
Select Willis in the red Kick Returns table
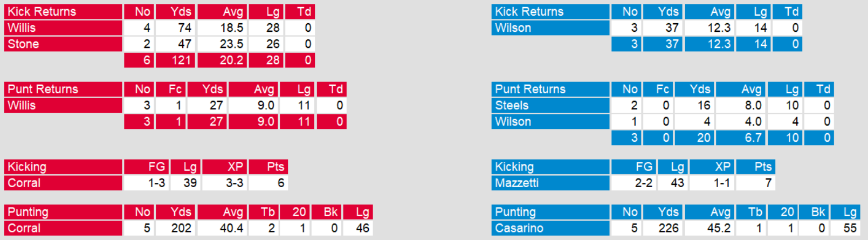(63, 28)
